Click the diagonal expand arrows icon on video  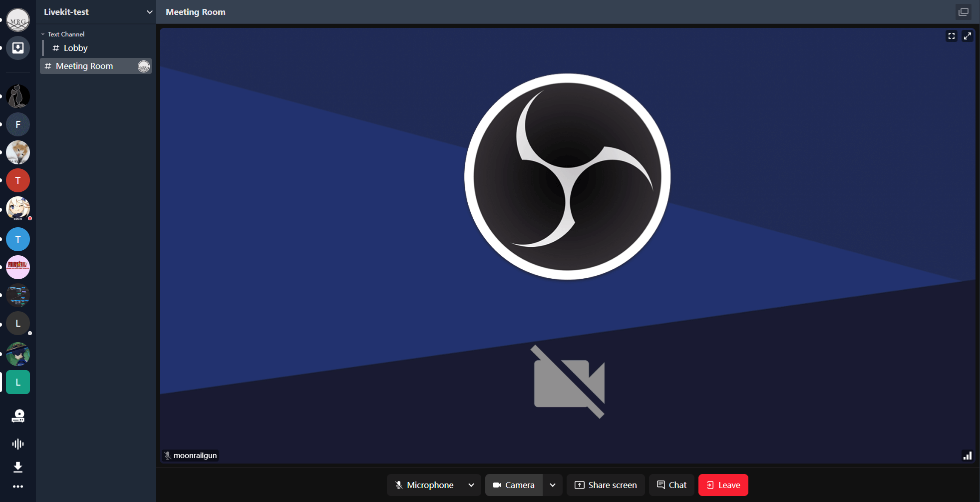coord(968,36)
